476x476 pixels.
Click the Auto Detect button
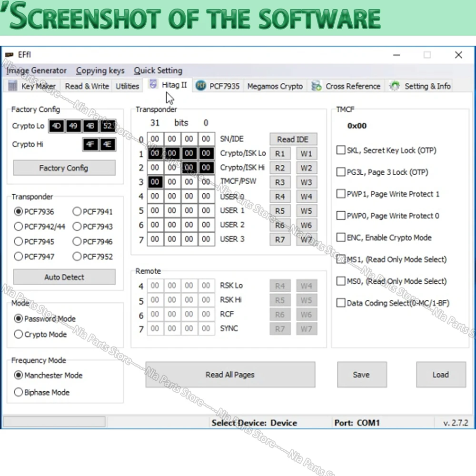click(64, 277)
